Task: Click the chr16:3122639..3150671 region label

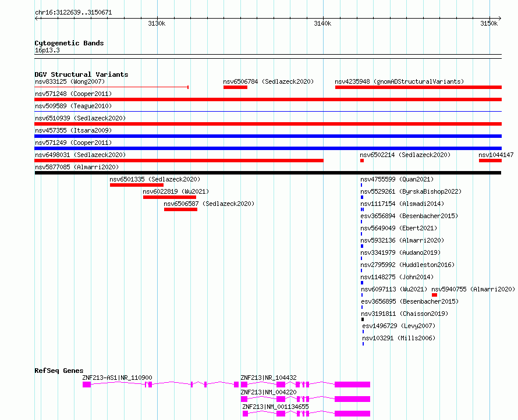Action: [73, 12]
